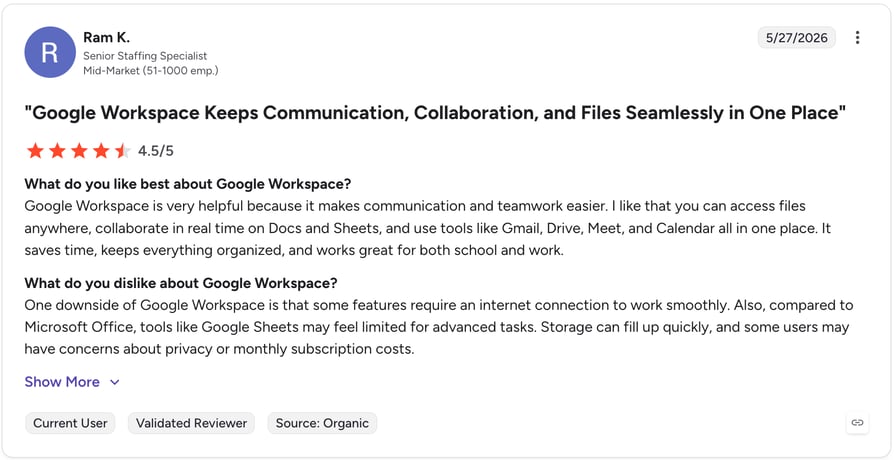Copy review link via chain icon
The width and height of the screenshot is (894, 460).
[857, 422]
